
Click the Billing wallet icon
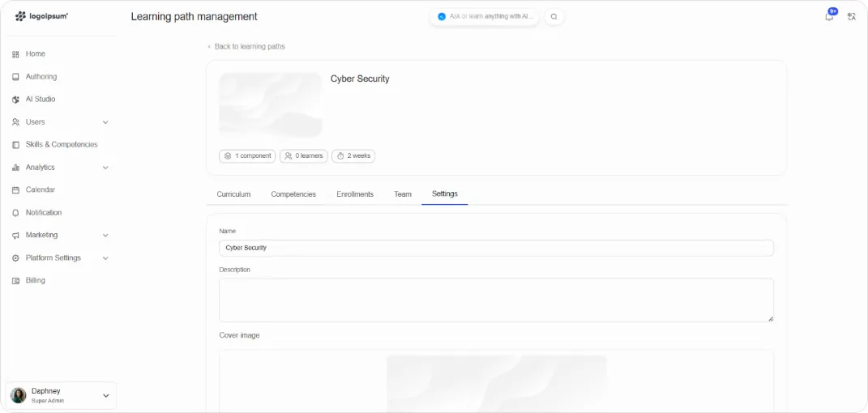click(15, 281)
